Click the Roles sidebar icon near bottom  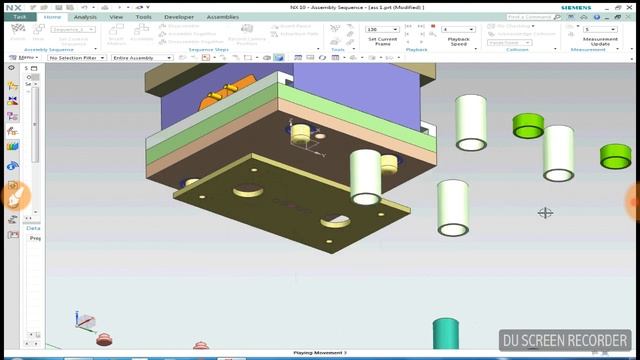[x=13, y=235]
